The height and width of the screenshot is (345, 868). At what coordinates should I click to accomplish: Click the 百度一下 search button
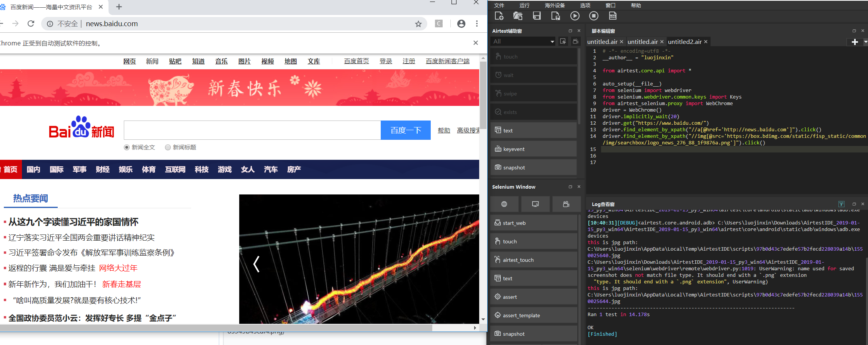click(406, 130)
